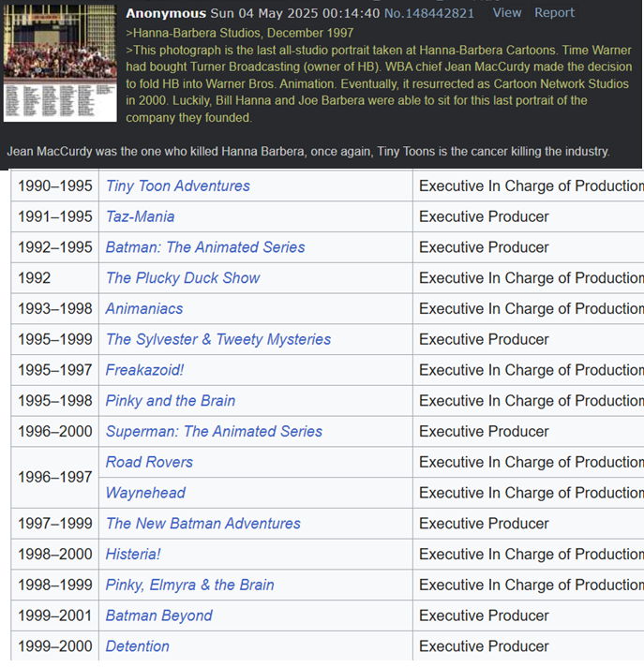The image size is (644, 667).
Task: Open the Waynehead link
Action: pos(145,493)
